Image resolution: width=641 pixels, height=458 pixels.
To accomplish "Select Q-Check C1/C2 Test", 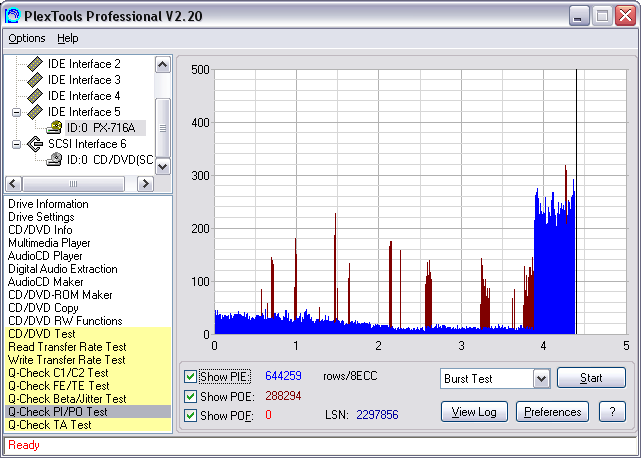I will tap(88, 373).
